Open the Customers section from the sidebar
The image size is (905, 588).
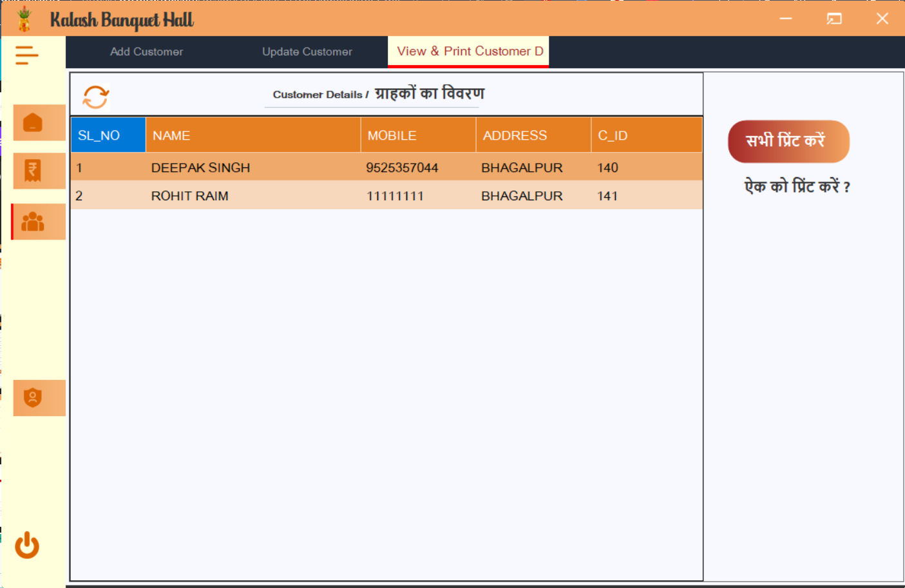click(x=39, y=221)
